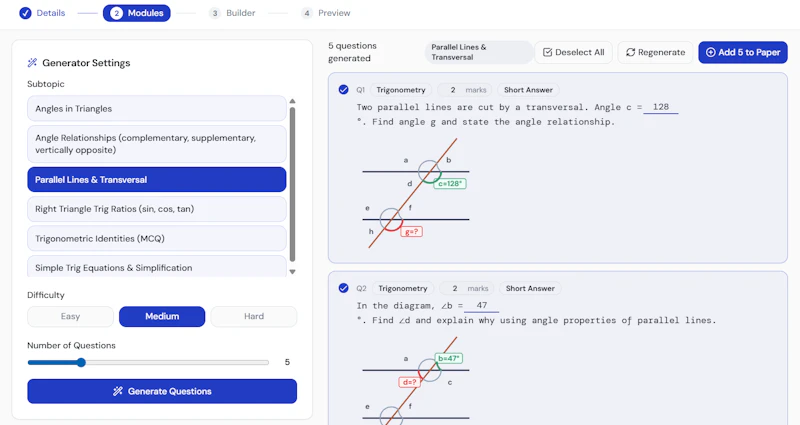800x425 pixels.
Task: Switch to the Preview step
Action: [326, 13]
